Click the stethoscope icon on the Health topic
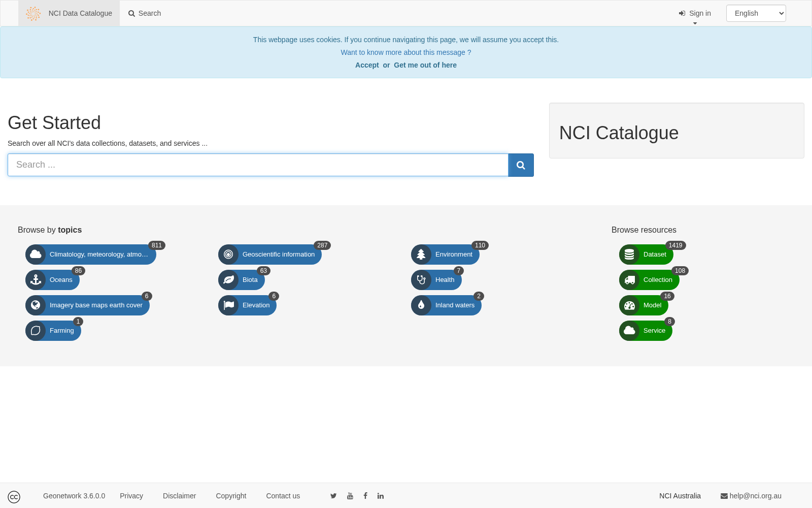 coord(421,280)
